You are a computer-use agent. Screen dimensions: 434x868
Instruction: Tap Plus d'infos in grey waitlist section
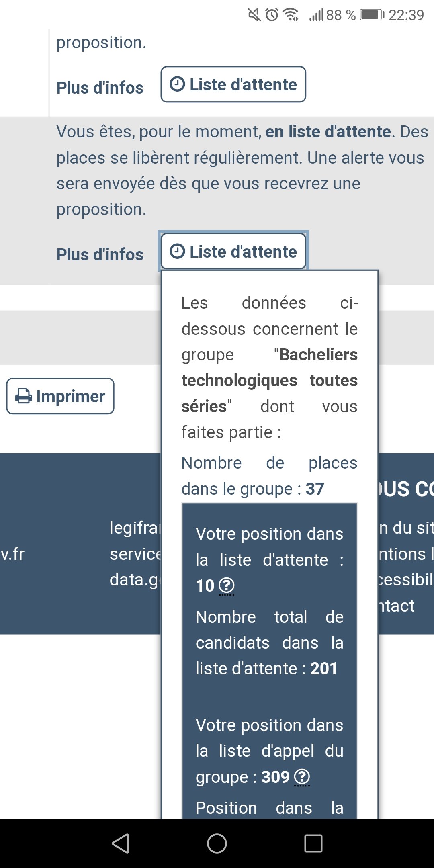(x=100, y=254)
